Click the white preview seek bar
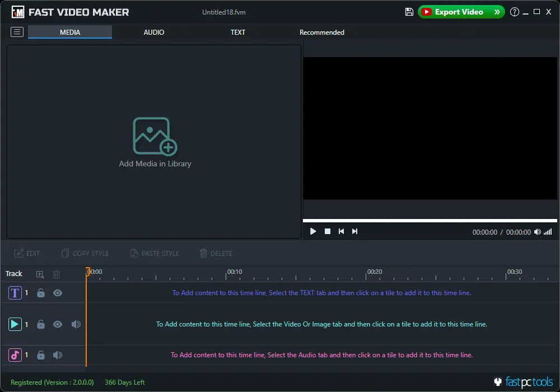 (430, 221)
